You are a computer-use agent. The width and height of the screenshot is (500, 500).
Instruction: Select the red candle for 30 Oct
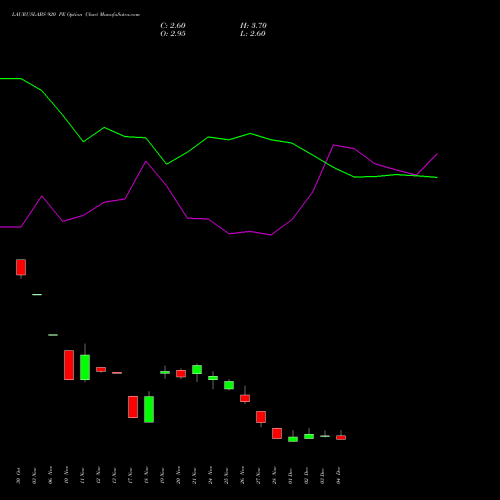coord(21,267)
